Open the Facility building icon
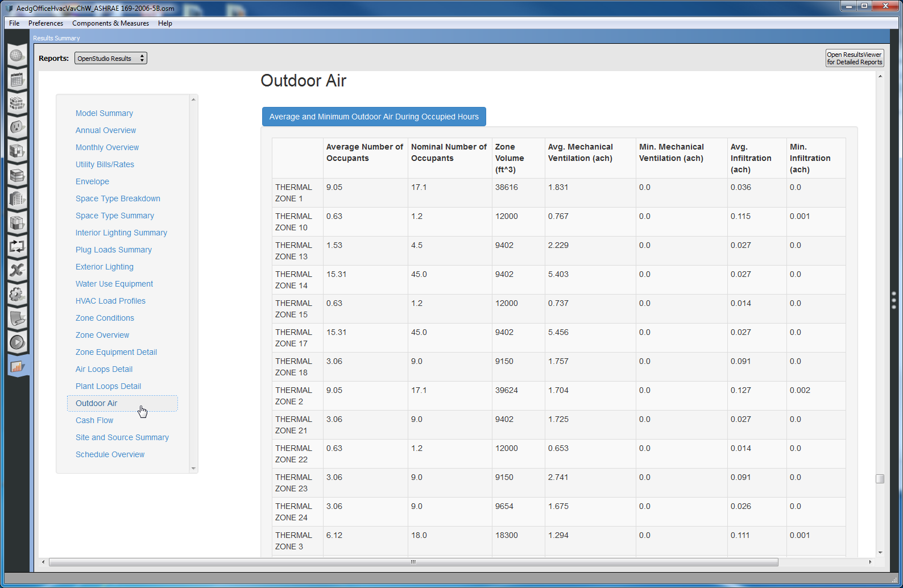 16,199
